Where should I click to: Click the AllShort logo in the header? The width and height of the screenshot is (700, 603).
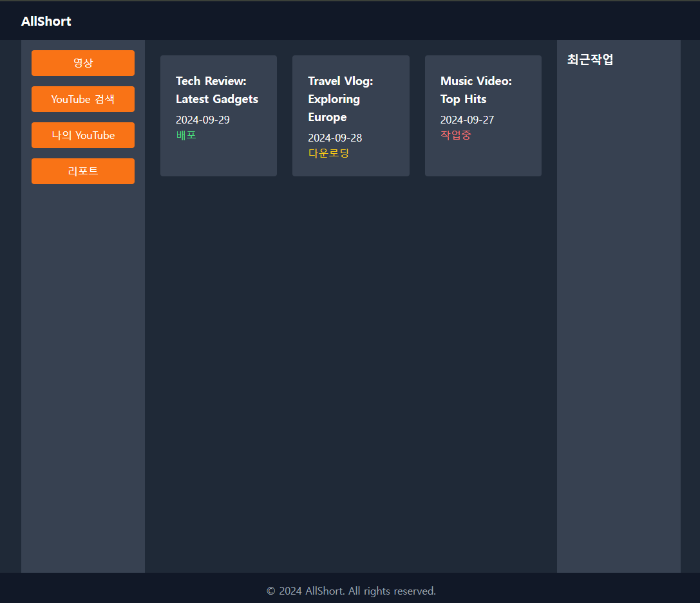[x=46, y=21]
